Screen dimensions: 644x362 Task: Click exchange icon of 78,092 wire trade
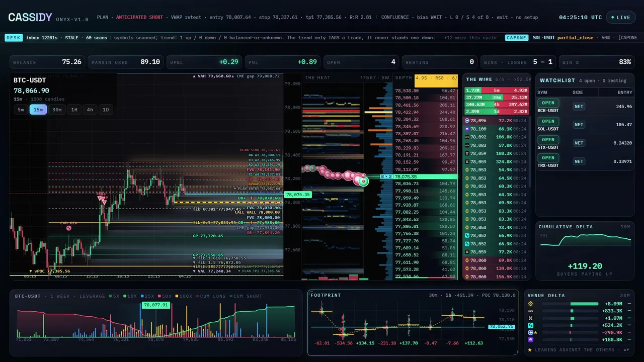(x=467, y=137)
